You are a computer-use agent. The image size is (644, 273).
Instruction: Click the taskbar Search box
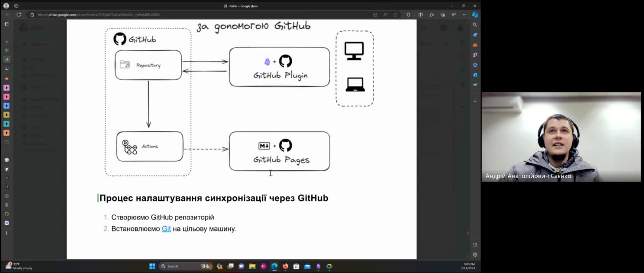[x=186, y=266]
